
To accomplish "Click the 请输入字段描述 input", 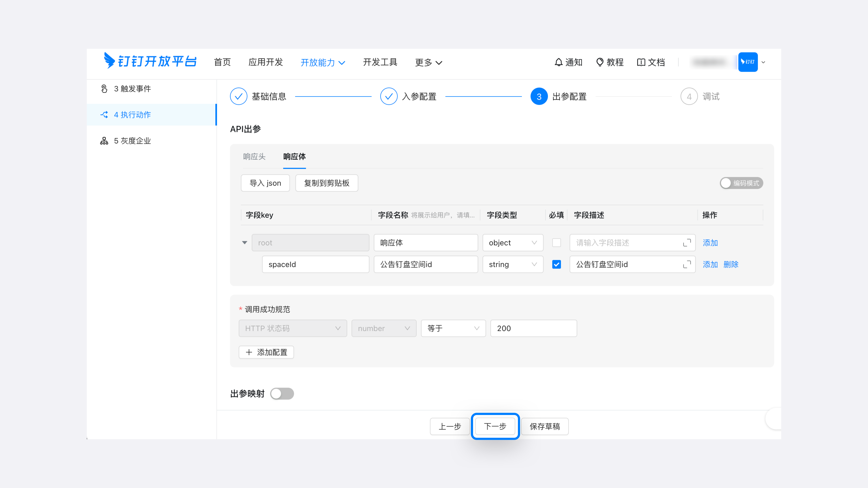I will (x=632, y=243).
